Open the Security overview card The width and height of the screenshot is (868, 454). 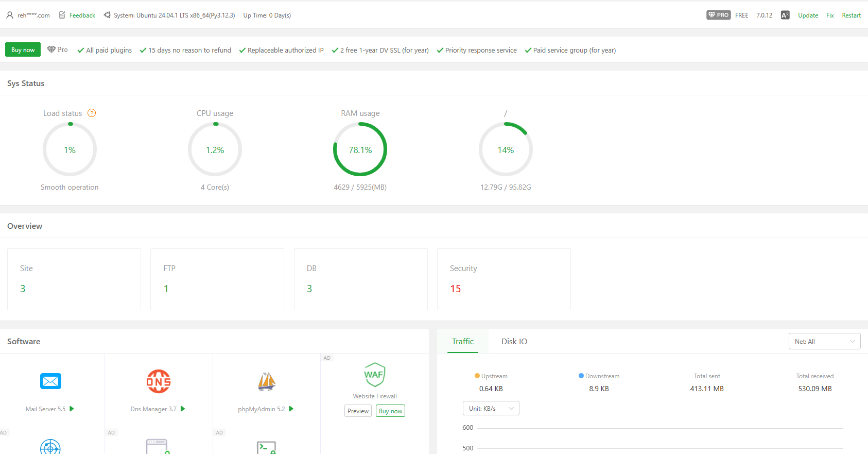tap(504, 279)
